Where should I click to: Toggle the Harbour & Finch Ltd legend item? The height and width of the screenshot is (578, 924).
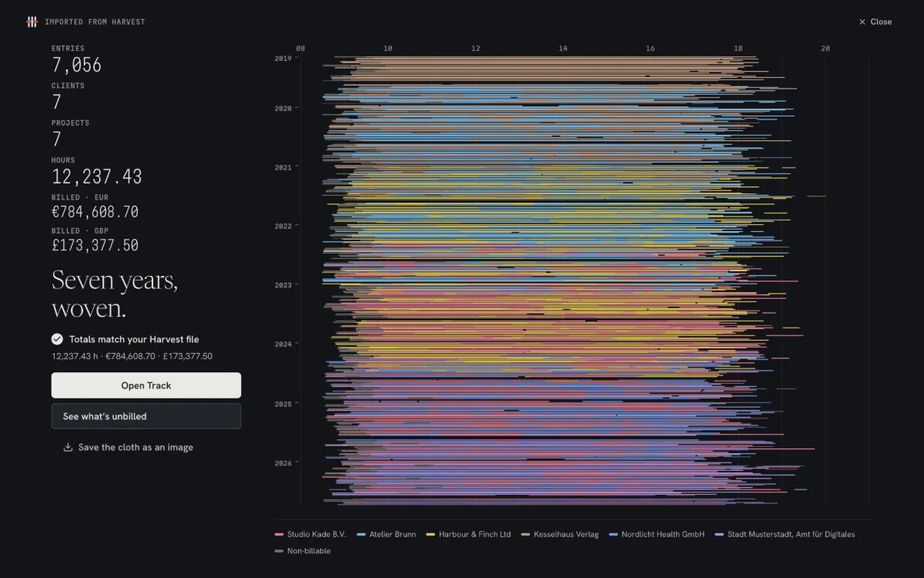(x=469, y=534)
